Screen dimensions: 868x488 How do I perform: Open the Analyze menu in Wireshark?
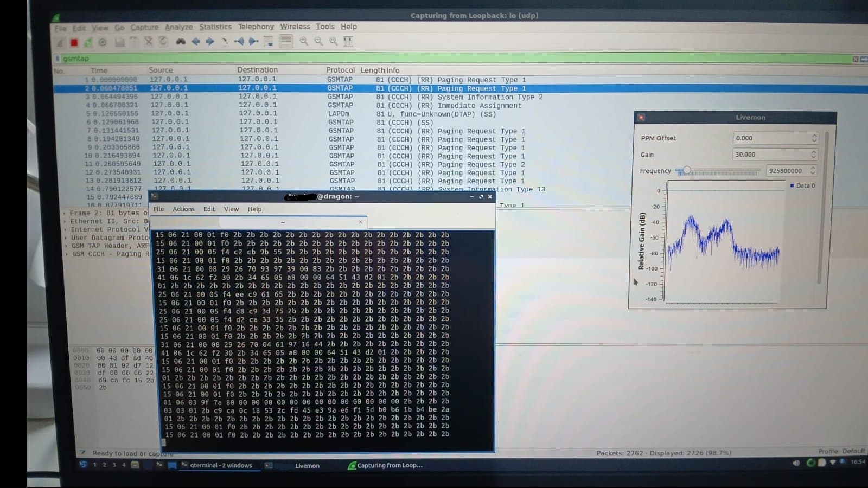(x=178, y=27)
